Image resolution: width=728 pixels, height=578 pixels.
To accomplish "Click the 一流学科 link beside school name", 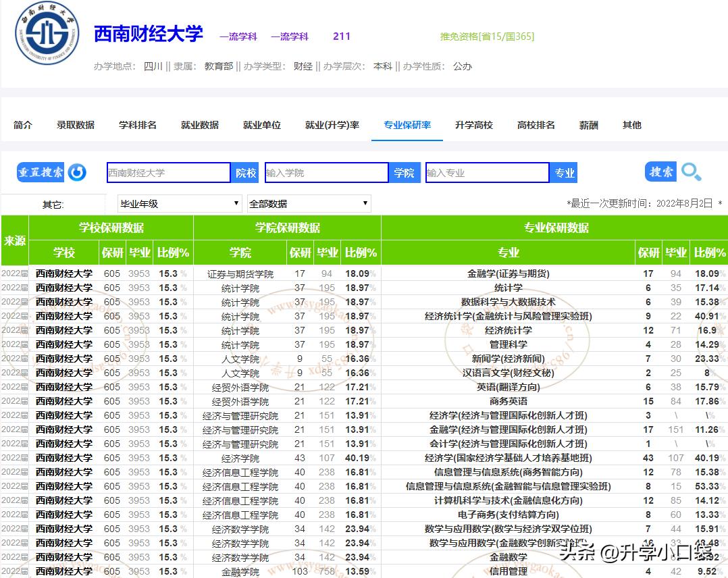I will click(238, 36).
